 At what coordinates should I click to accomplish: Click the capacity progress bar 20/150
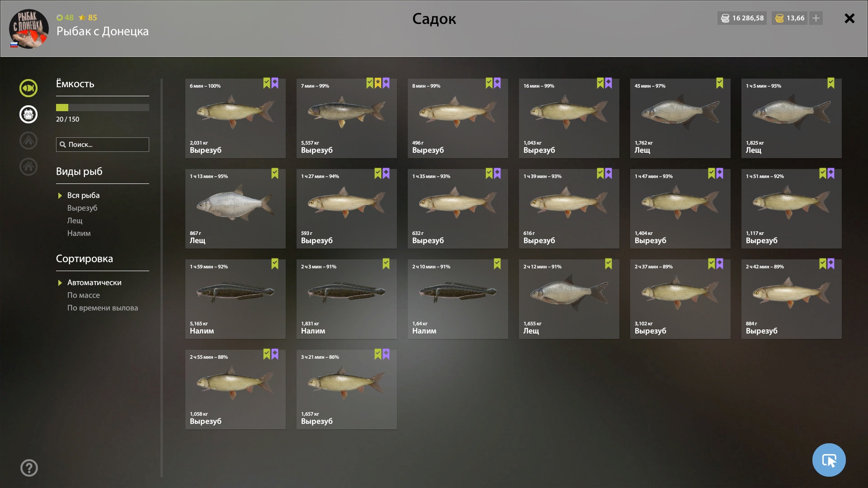(x=103, y=108)
